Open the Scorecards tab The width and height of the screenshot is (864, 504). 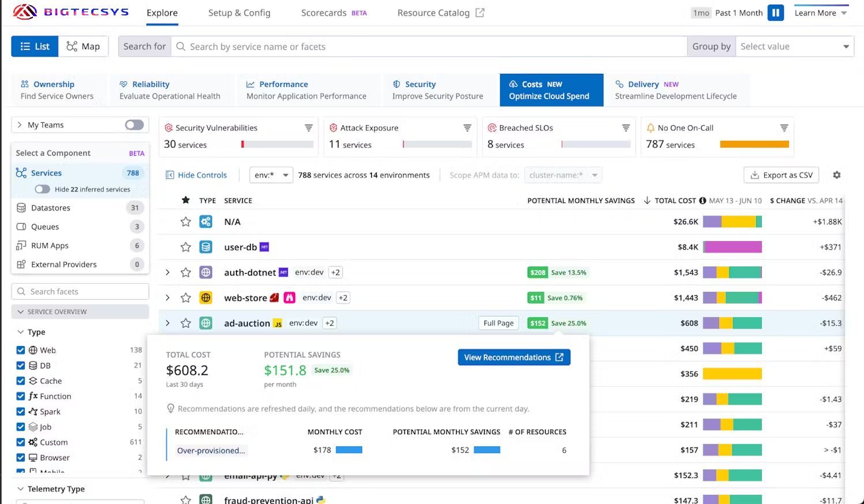(334, 13)
